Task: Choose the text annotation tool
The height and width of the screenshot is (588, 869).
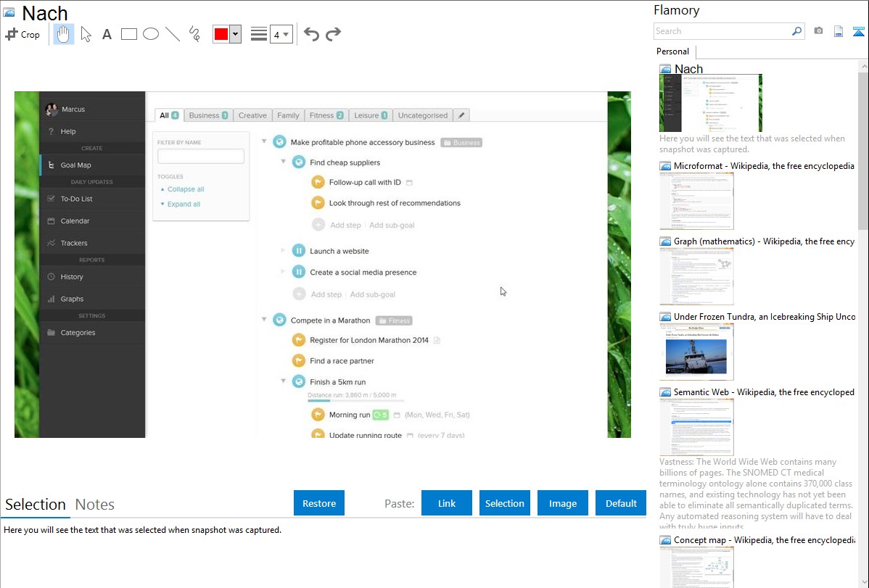Action: [107, 34]
